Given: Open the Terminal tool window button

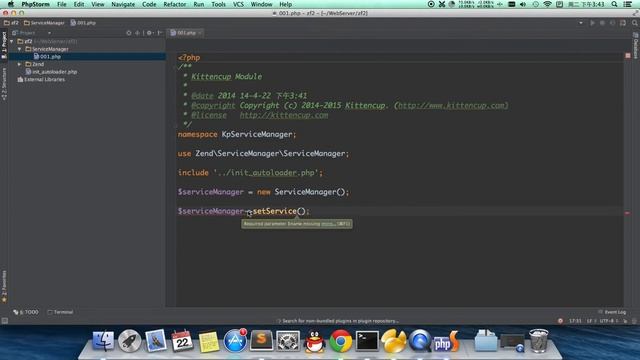Looking at the screenshot, I should 60,312.
